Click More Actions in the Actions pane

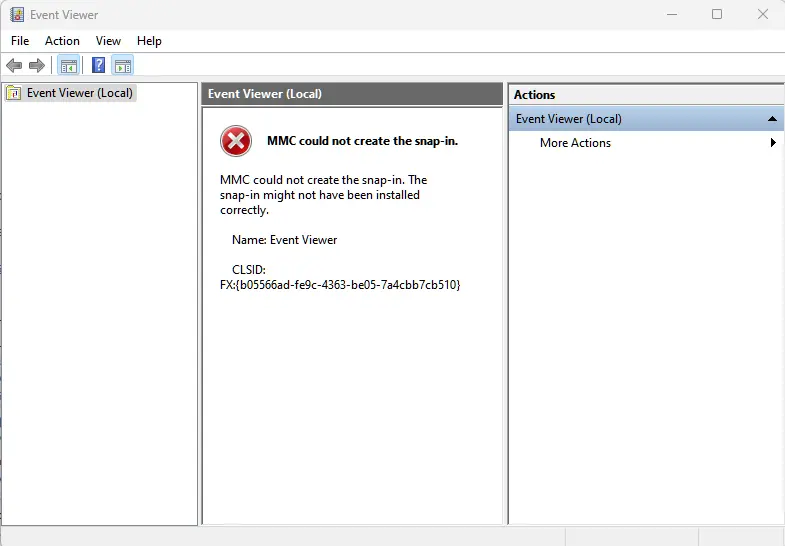[575, 143]
